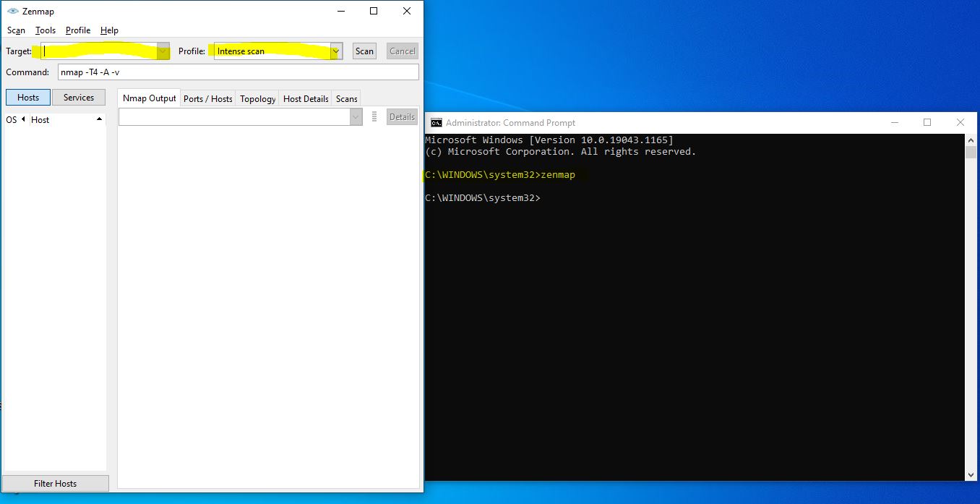Open the Profile dropdown list
The height and width of the screenshot is (504, 980).
pos(335,51)
